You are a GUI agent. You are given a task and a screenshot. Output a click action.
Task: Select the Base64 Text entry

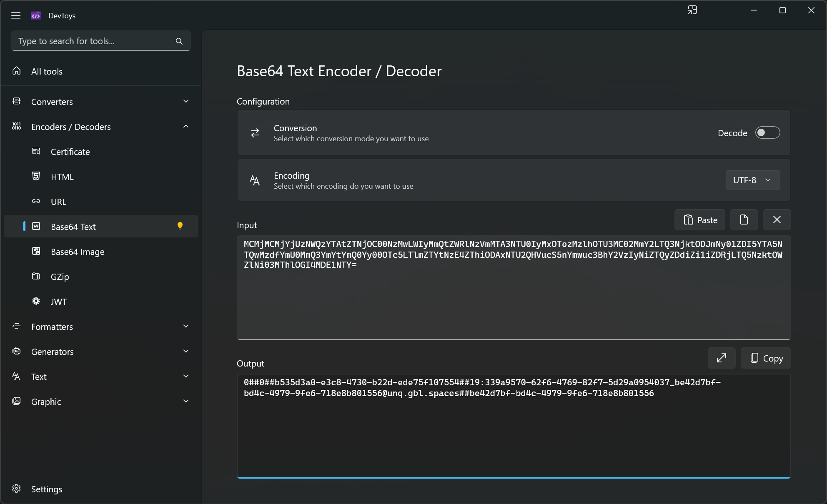[x=101, y=227]
